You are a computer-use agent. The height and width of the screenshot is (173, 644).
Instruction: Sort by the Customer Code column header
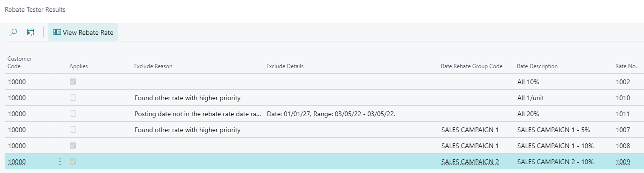point(20,63)
